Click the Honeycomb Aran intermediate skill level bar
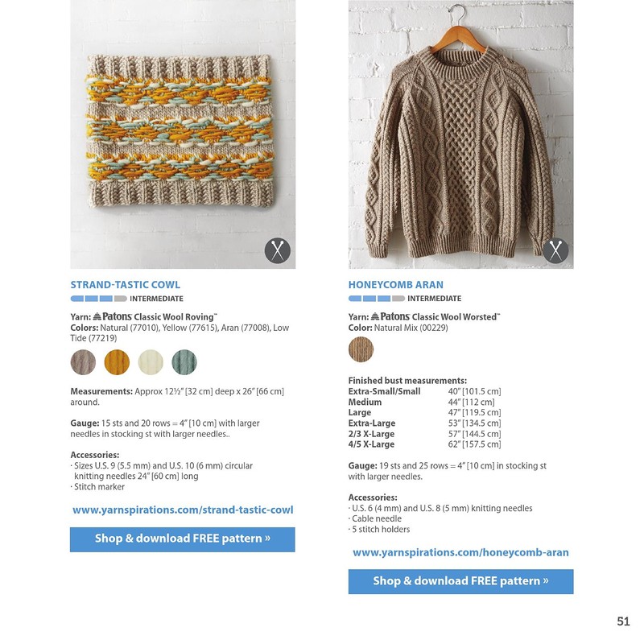The height and width of the screenshot is (644, 644). [377, 299]
